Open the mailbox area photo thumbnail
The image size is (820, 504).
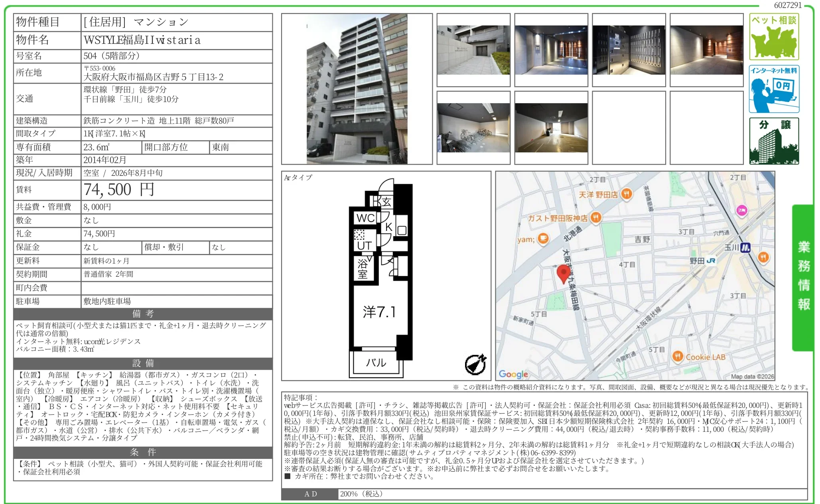(629, 50)
